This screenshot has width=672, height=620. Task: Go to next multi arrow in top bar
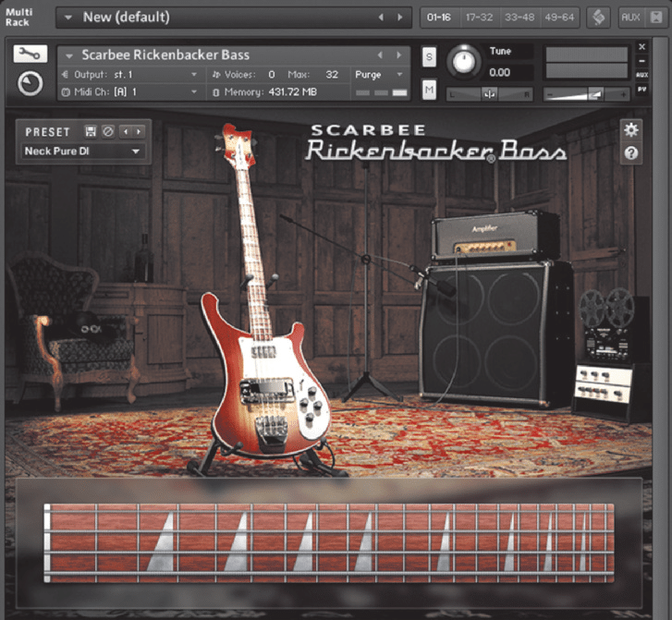[x=400, y=18]
